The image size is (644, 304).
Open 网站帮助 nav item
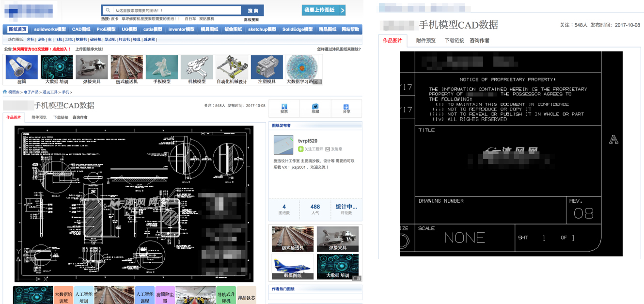click(x=350, y=30)
